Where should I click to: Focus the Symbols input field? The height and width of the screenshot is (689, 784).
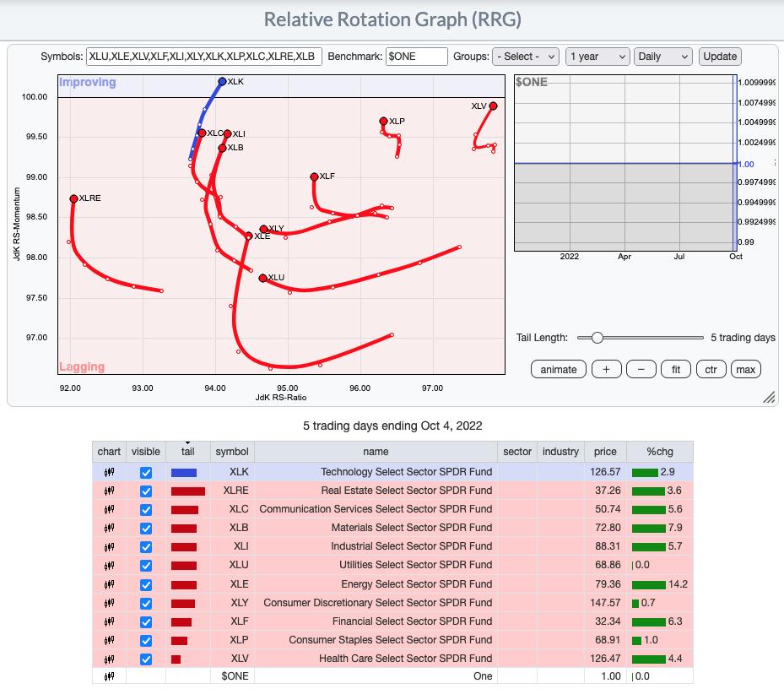(x=204, y=57)
